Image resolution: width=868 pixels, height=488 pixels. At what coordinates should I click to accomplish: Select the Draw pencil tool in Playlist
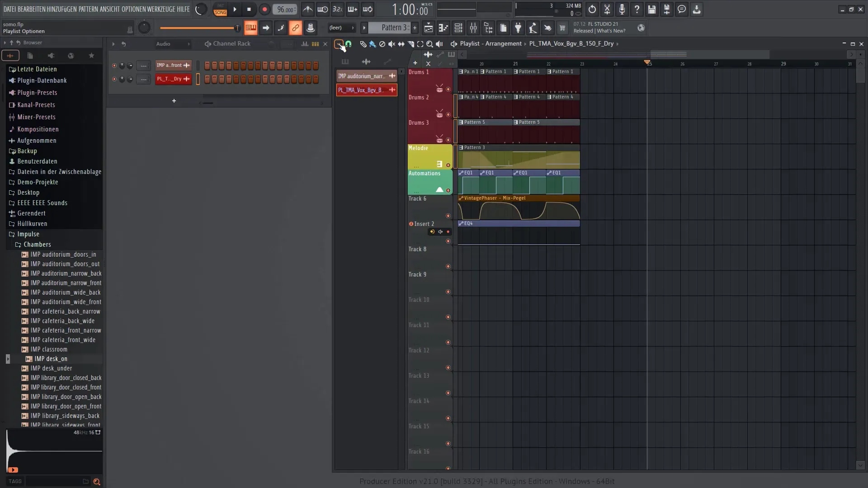click(x=363, y=44)
